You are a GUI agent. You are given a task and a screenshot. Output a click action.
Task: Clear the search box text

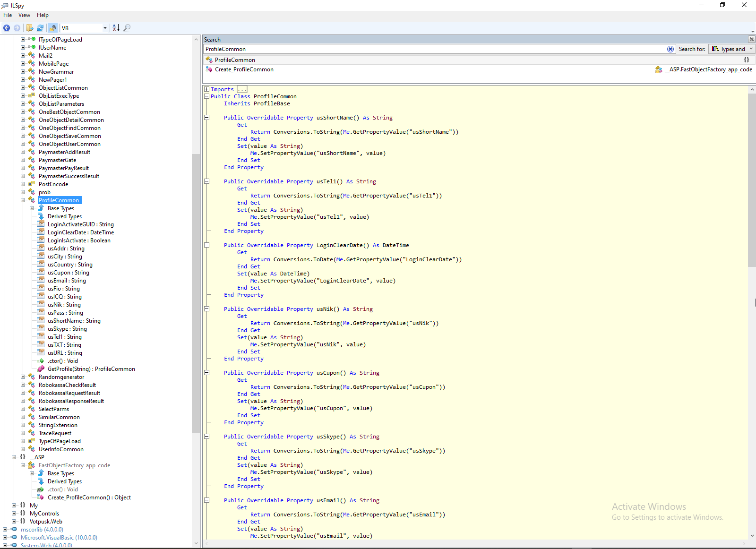coord(670,49)
